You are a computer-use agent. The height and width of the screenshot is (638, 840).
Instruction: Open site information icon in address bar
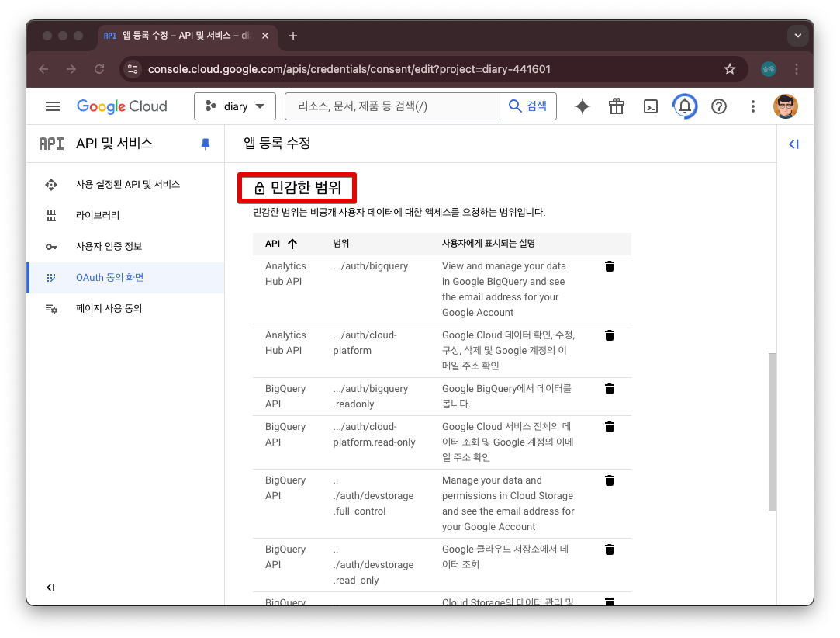point(133,69)
